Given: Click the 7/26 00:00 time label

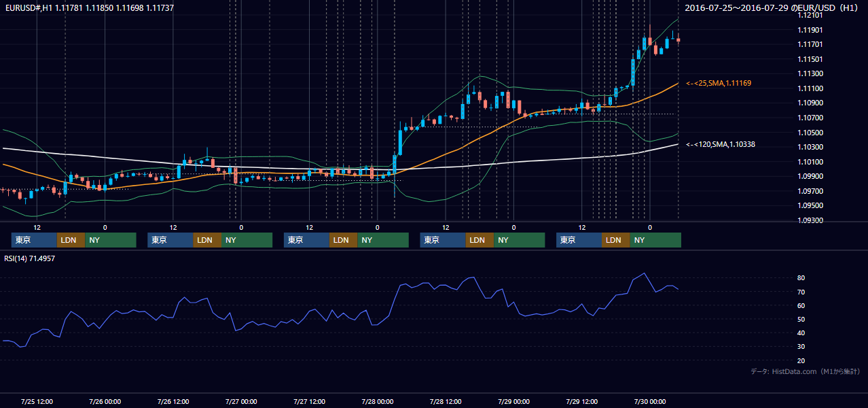Looking at the screenshot, I should [105, 401].
